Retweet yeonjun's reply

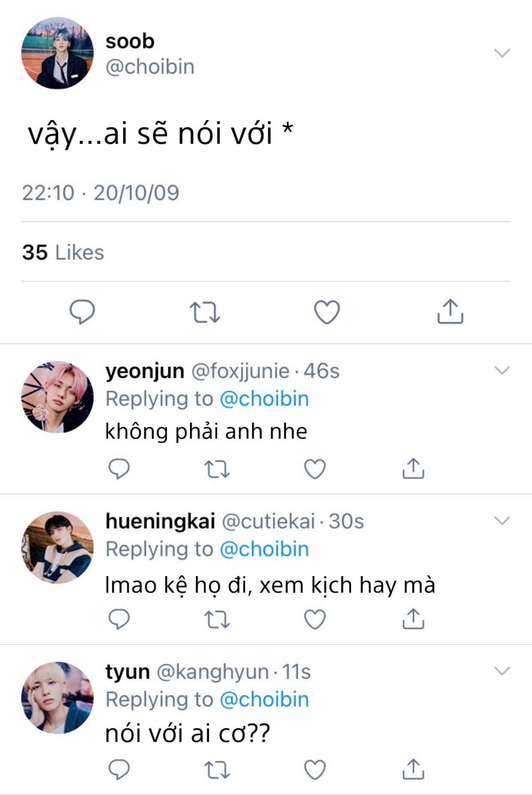(x=217, y=469)
